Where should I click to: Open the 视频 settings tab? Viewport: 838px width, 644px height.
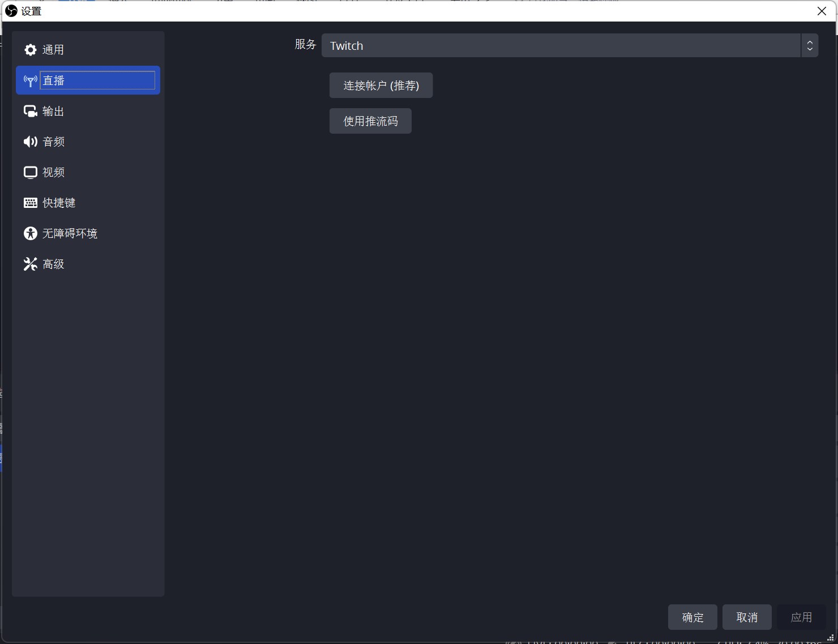[x=88, y=172]
